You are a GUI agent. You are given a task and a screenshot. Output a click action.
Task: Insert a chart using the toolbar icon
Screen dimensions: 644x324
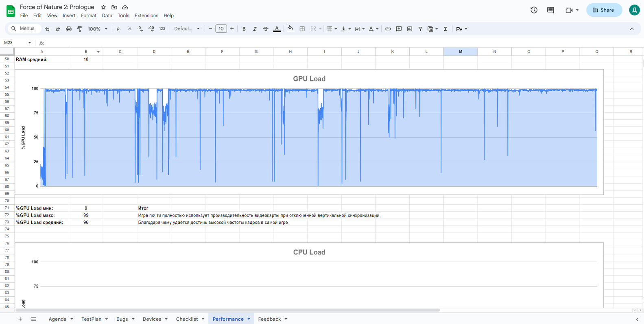409,29
